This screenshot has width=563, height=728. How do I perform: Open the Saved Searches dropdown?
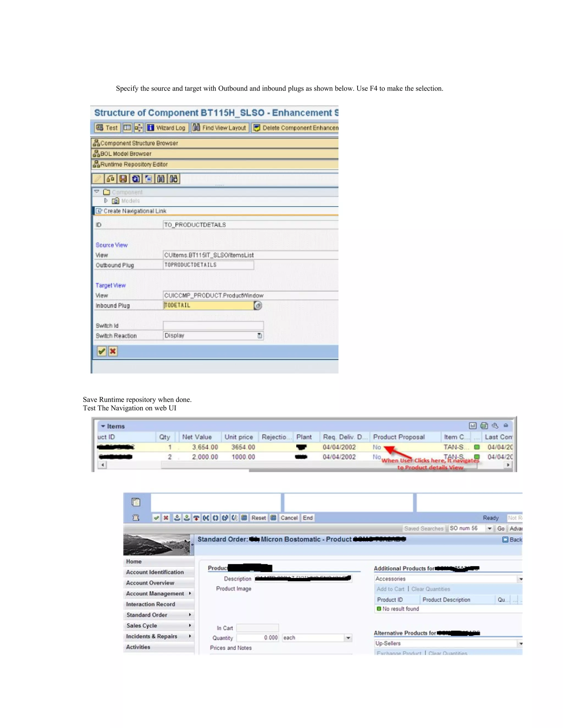click(x=489, y=528)
